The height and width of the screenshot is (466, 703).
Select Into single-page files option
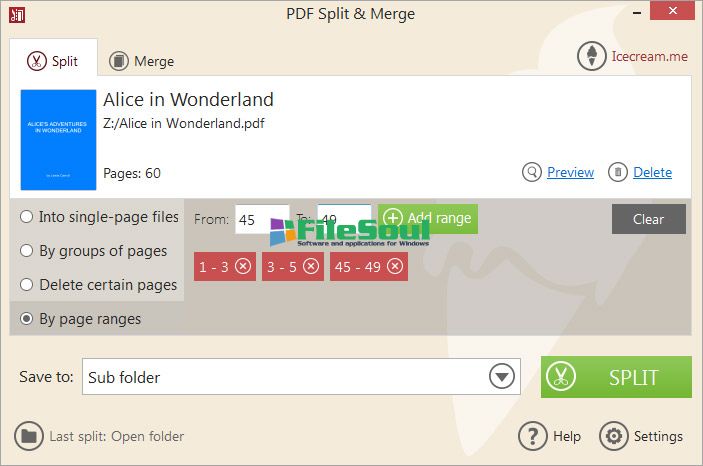coord(26,217)
